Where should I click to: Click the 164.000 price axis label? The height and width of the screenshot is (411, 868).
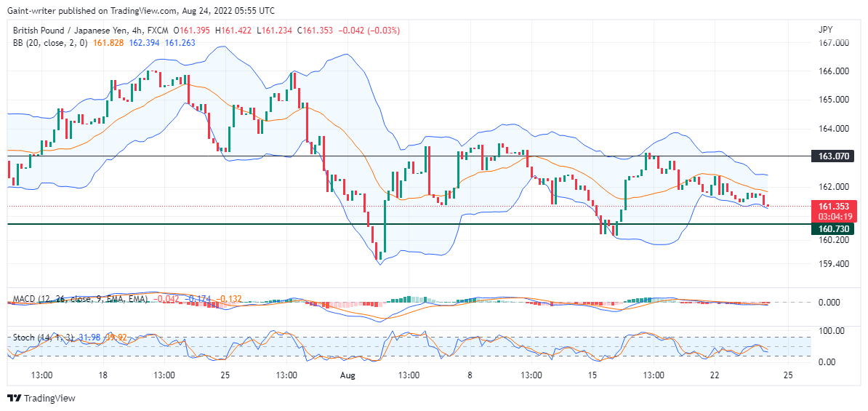[834, 129]
